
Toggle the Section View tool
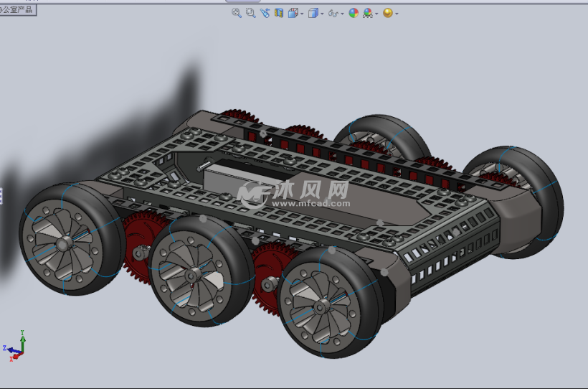[x=279, y=13]
